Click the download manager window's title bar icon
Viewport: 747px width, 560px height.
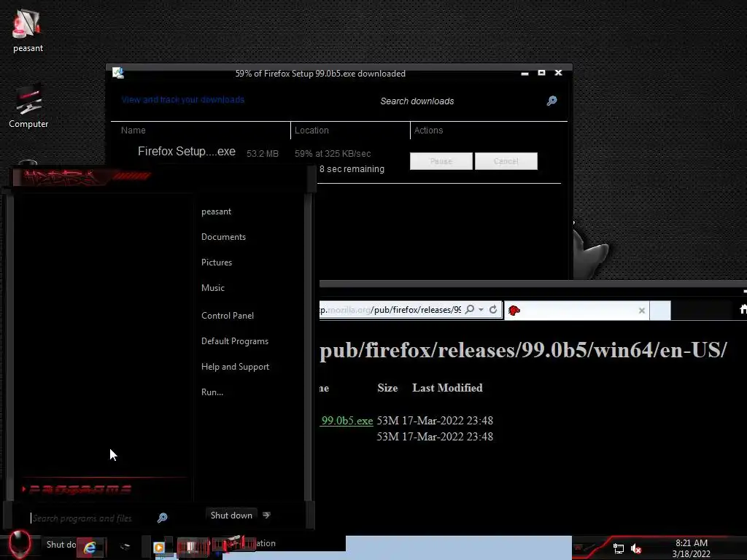pyautogui.click(x=117, y=73)
